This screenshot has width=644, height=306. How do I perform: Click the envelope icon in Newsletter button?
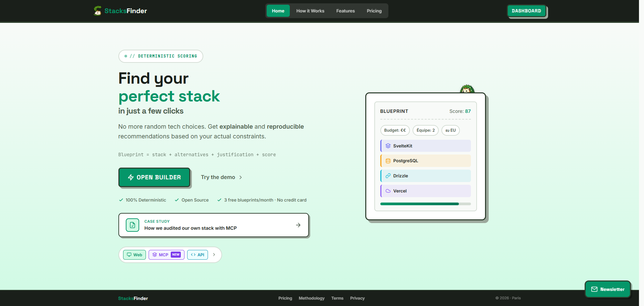click(x=594, y=289)
